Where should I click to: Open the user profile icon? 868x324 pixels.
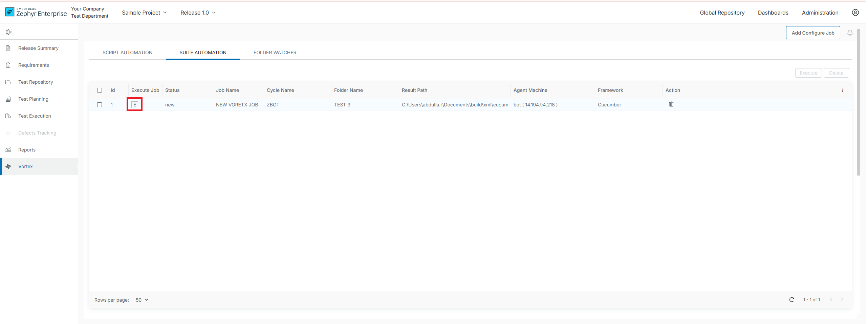tap(855, 13)
